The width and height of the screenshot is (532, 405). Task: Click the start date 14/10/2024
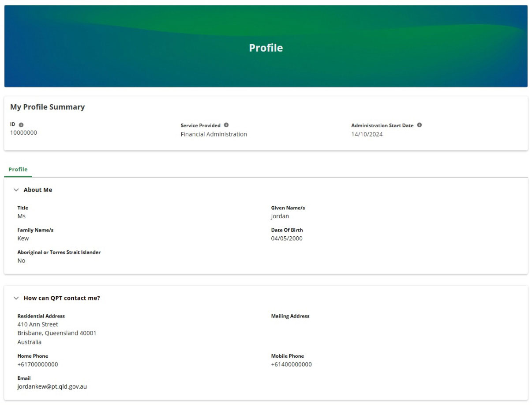tap(367, 134)
